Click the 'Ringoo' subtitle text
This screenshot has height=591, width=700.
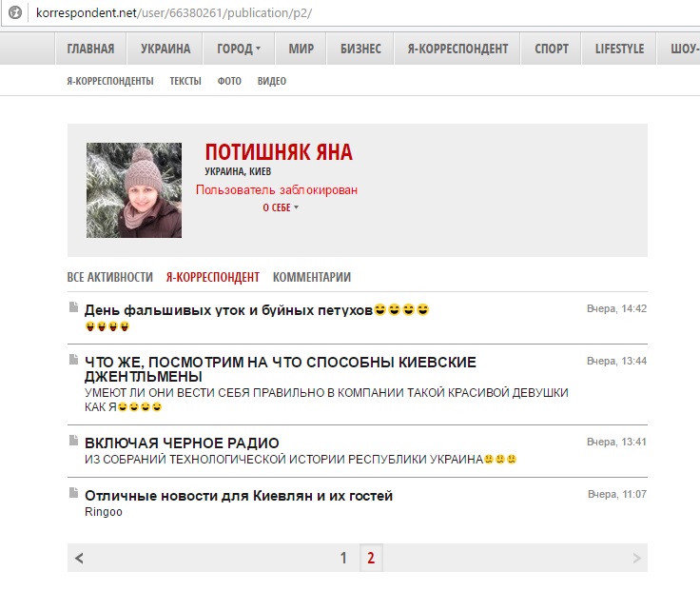point(104,512)
